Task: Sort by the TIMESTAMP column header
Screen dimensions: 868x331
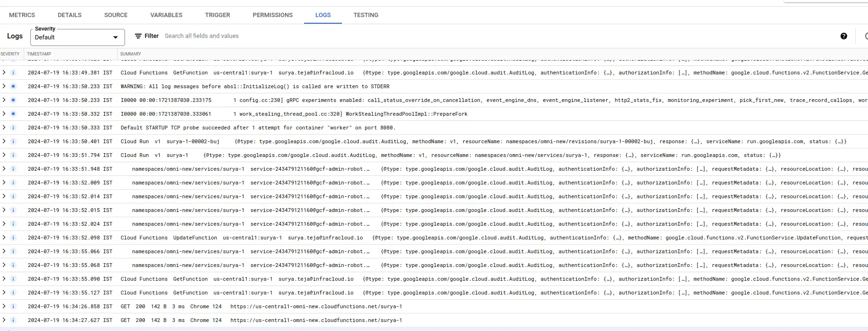Action: [39, 54]
